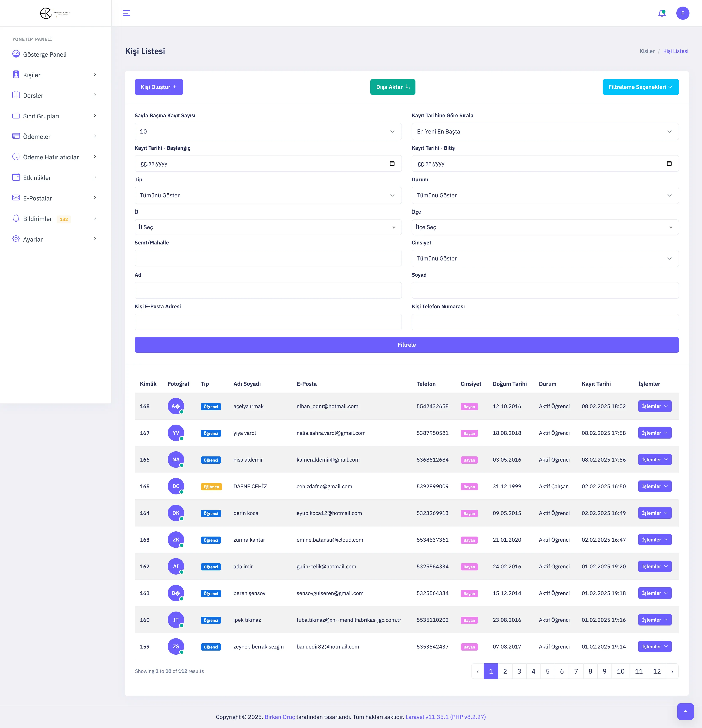The height and width of the screenshot is (728, 702).
Task: Click the Gösterge Paneli dashboard icon
Action: pos(16,54)
